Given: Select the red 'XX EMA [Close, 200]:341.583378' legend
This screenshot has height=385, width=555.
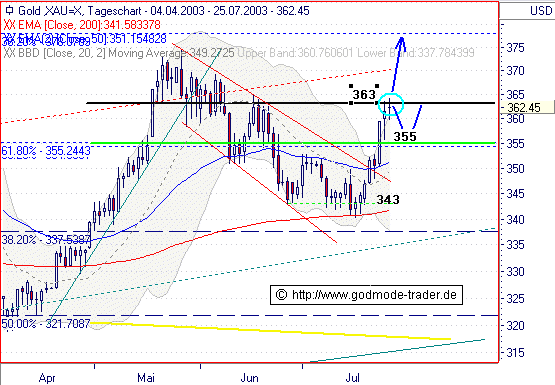Looking at the screenshot, I should point(82,25).
